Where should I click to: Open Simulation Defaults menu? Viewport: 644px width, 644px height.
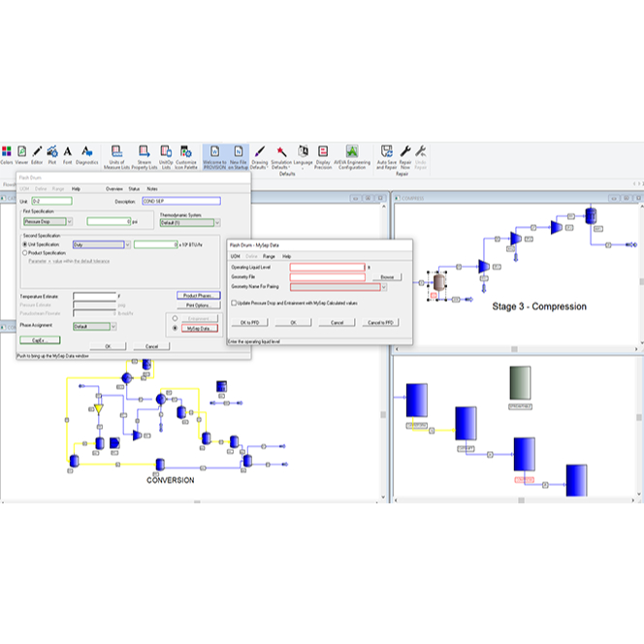281,157
